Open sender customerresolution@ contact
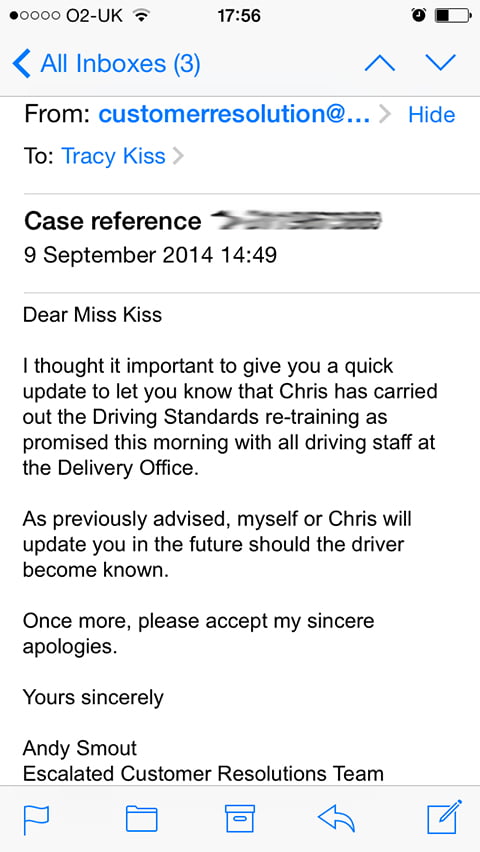Viewport: 480px width, 852px height. coord(234,114)
